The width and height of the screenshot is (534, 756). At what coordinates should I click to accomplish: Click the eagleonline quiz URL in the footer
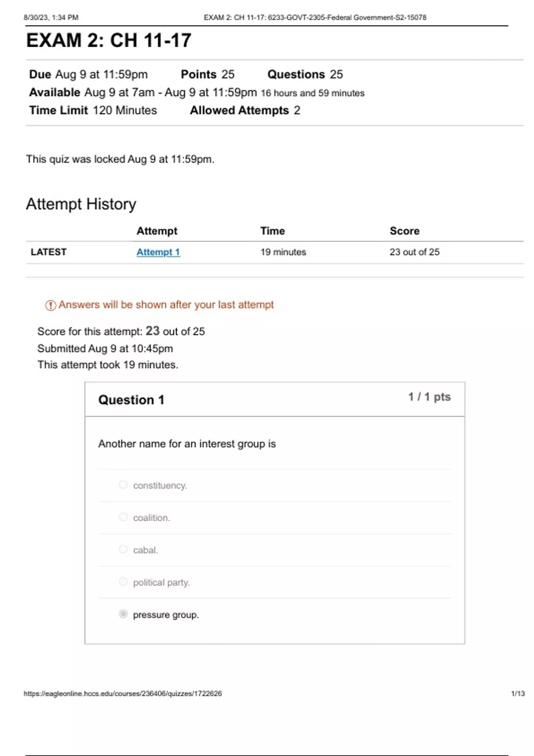click(x=123, y=693)
